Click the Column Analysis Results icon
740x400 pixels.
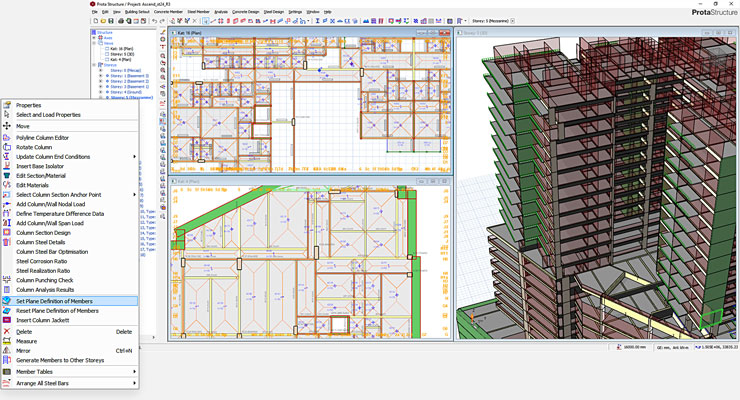click(x=7, y=289)
